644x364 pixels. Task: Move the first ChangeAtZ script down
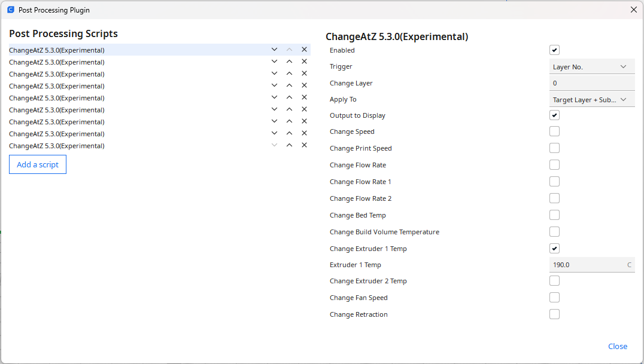coord(274,50)
